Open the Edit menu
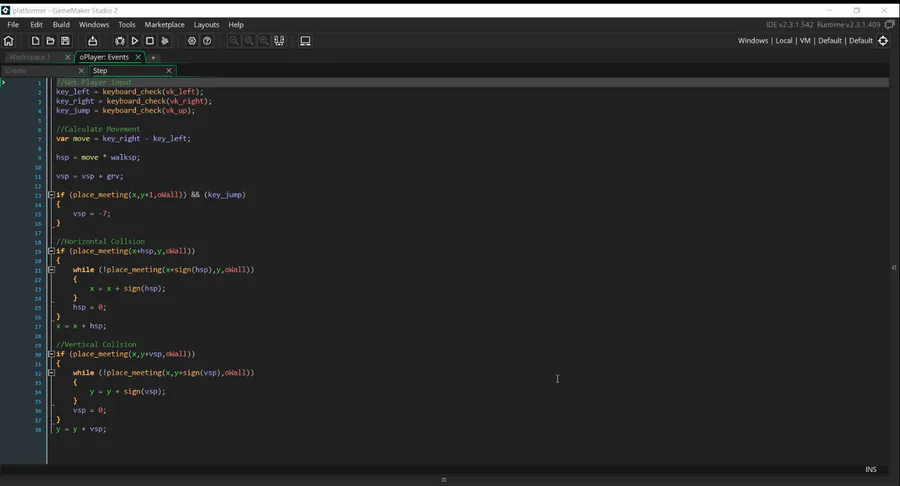900x486 pixels. pos(36,25)
